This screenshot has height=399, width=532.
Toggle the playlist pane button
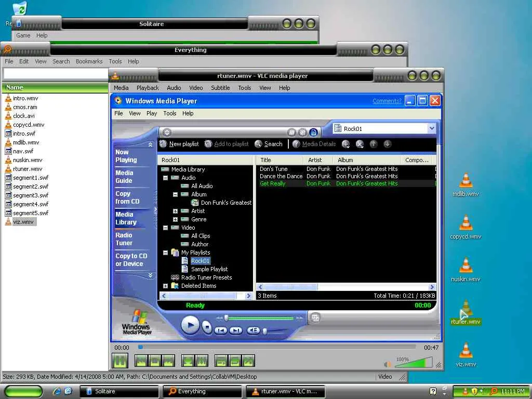pos(314,132)
